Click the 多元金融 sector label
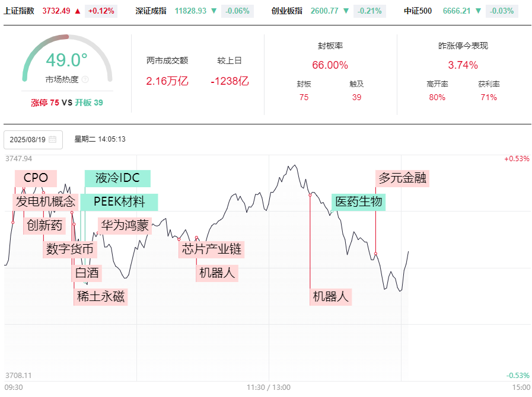 pyautogui.click(x=403, y=178)
